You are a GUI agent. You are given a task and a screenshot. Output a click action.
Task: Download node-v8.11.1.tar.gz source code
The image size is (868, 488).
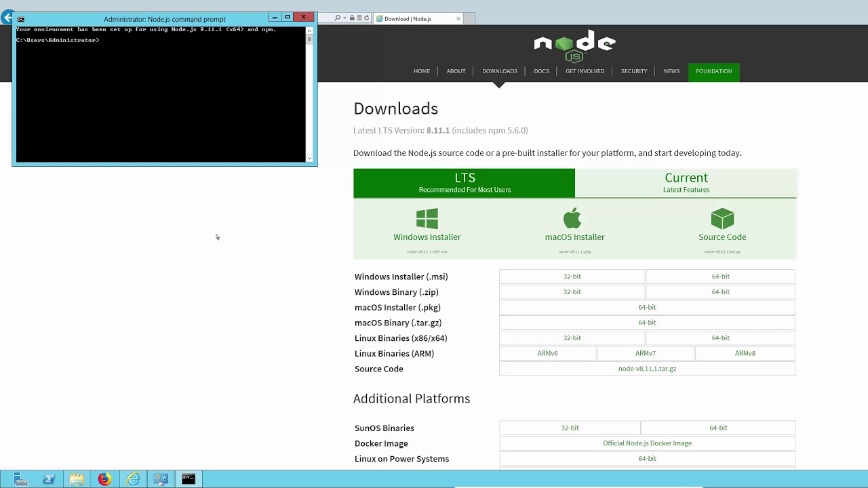[647, 369]
